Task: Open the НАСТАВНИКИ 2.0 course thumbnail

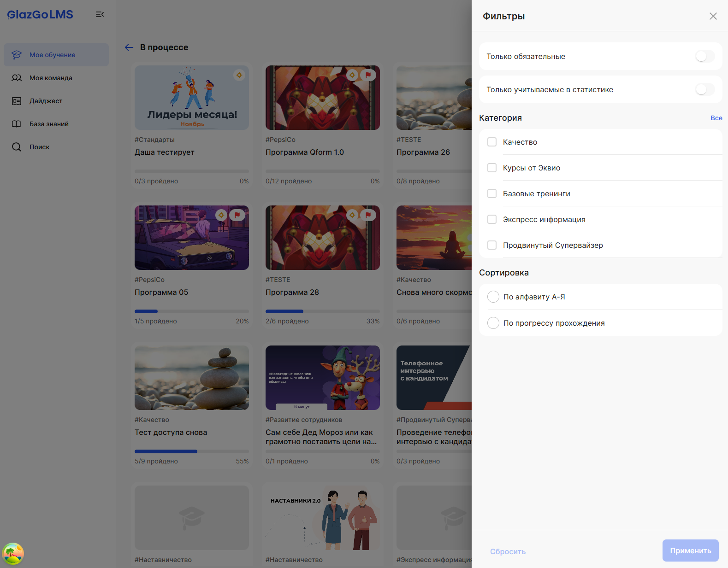Action: tap(323, 518)
